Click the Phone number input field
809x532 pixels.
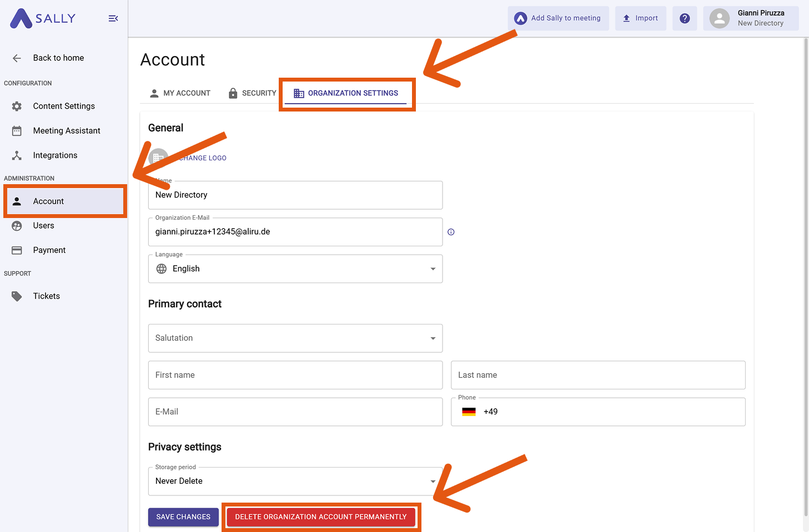(598, 412)
